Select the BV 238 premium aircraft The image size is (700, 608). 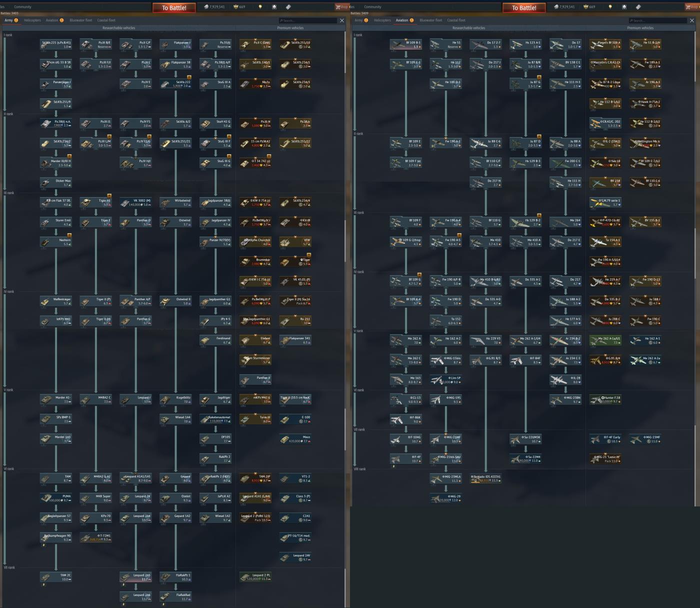tap(605, 183)
